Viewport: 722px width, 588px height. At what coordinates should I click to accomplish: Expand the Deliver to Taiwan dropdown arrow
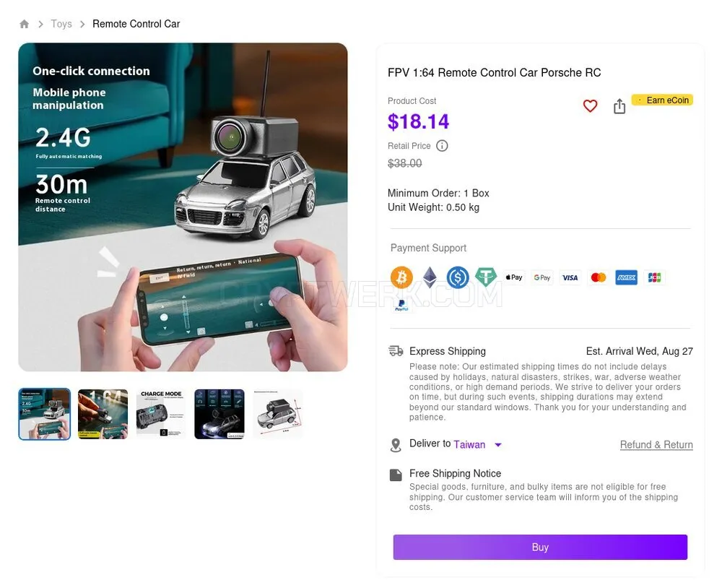[x=497, y=445]
